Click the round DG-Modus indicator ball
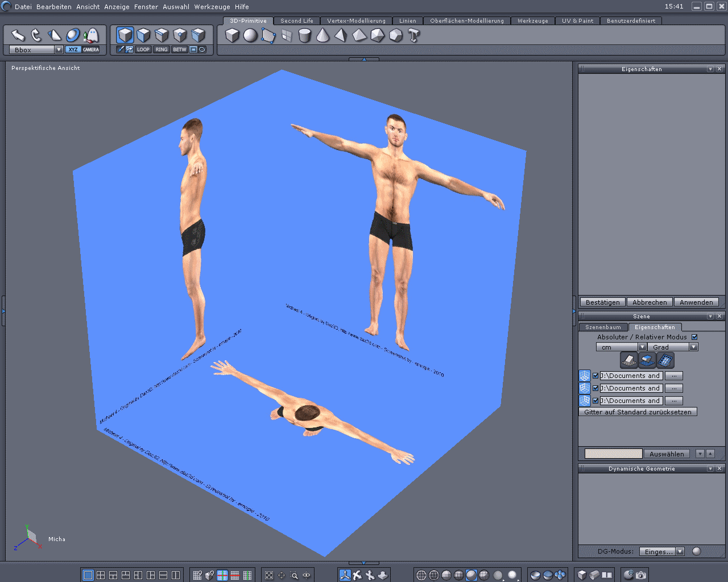The image size is (728, 582). point(697,551)
